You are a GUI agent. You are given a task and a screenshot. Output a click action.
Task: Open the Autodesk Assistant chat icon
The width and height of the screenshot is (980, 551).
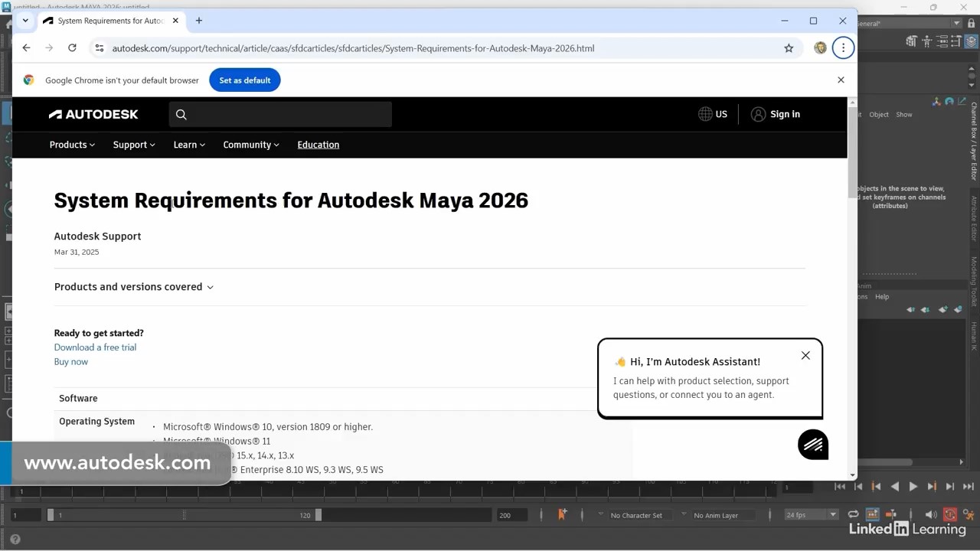(x=813, y=445)
